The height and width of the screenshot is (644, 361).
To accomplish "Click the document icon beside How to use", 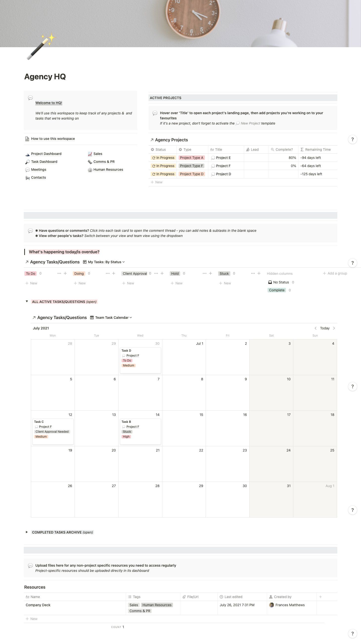I will pos(27,139).
